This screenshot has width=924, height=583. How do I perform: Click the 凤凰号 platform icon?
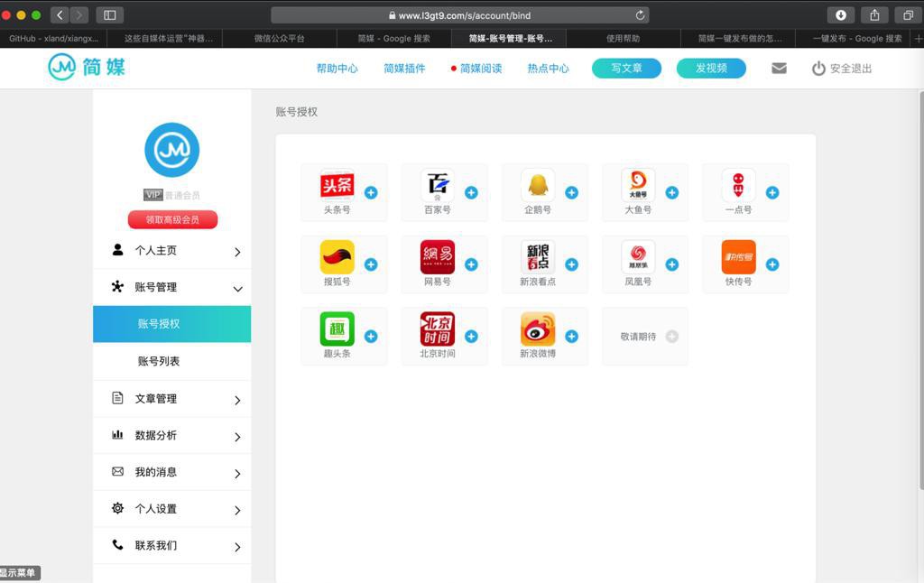click(x=638, y=257)
